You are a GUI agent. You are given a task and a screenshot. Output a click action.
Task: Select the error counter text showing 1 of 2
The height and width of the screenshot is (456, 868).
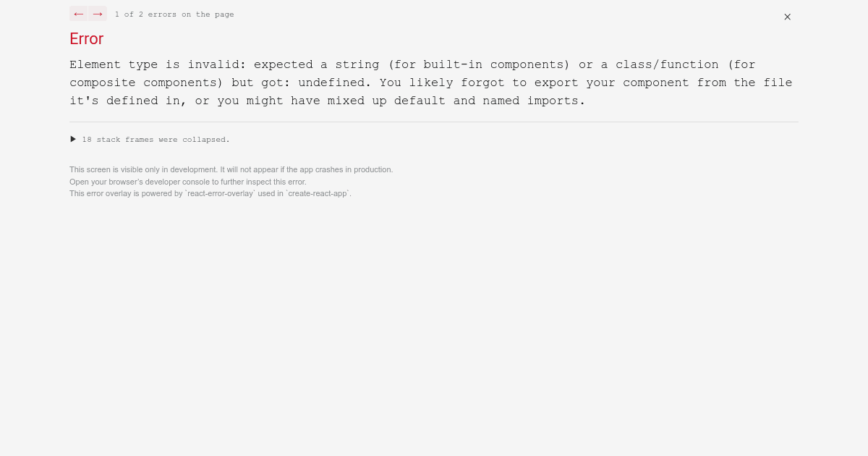click(x=174, y=14)
